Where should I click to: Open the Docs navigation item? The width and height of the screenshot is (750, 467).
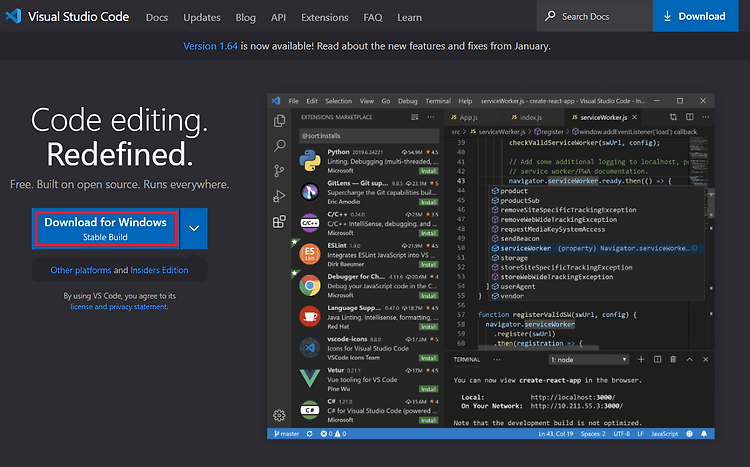point(157,17)
